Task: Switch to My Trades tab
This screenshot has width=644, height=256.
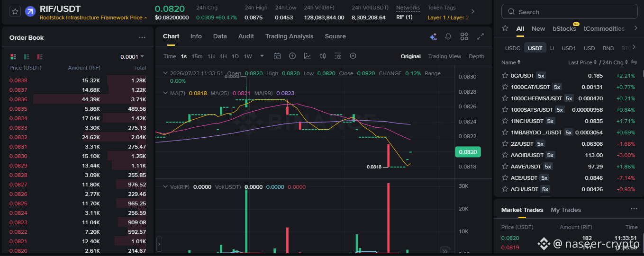Action: 566,210
